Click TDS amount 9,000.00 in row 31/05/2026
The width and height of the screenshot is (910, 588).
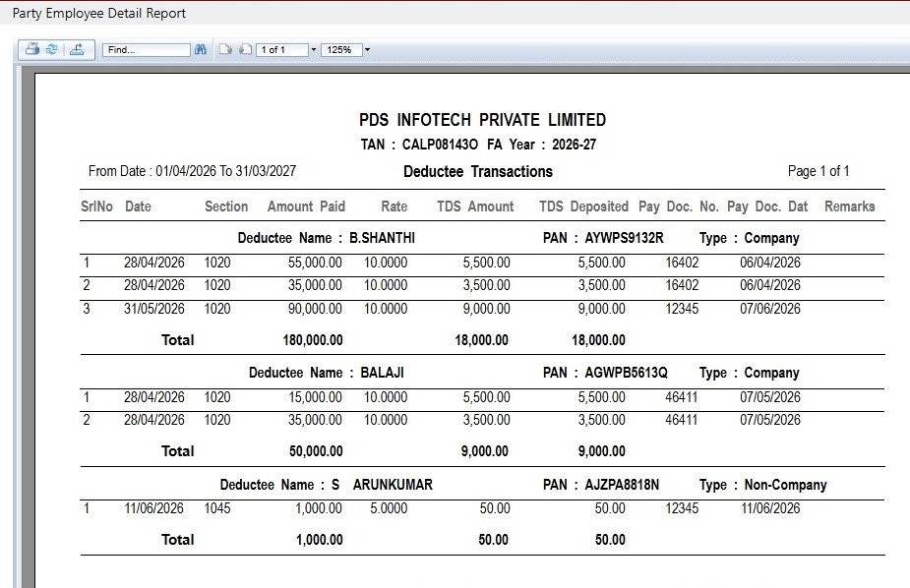click(486, 309)
